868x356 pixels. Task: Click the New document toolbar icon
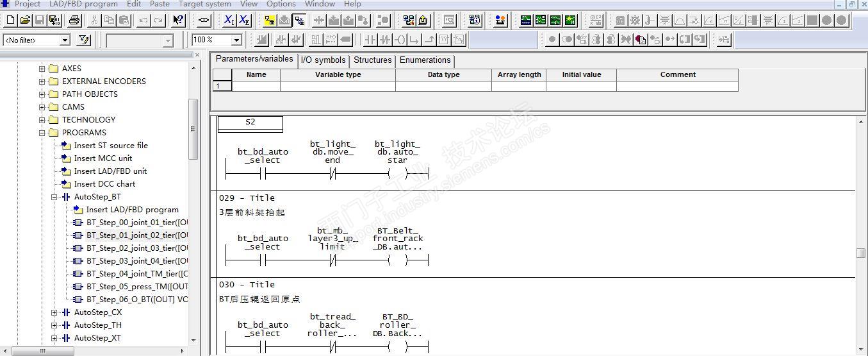[x=10, y=21]
